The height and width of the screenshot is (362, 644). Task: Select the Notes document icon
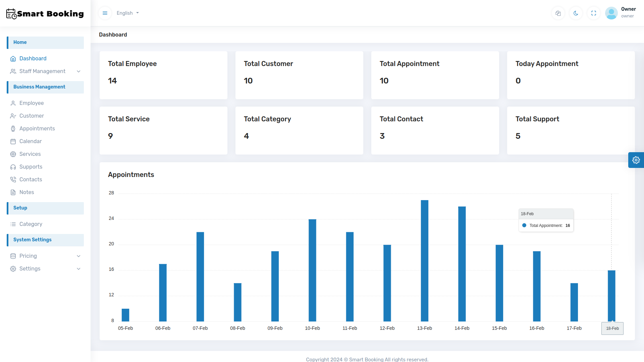coord(13,192)
